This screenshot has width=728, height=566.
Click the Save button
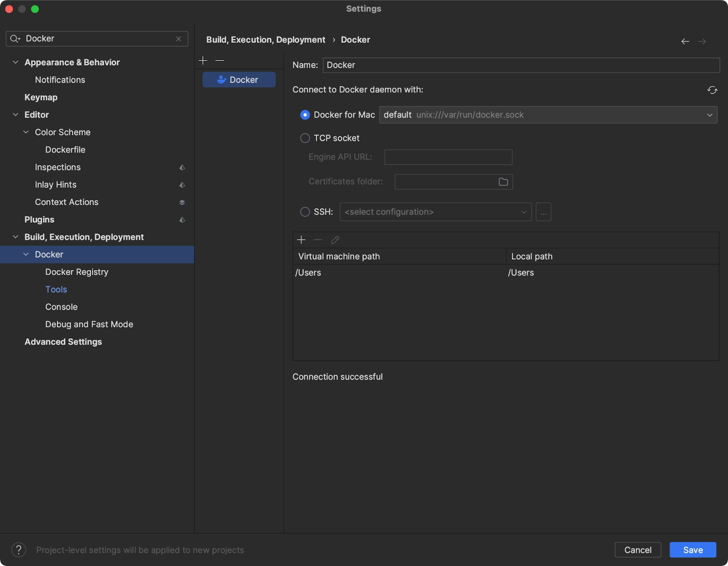(693, 550)
